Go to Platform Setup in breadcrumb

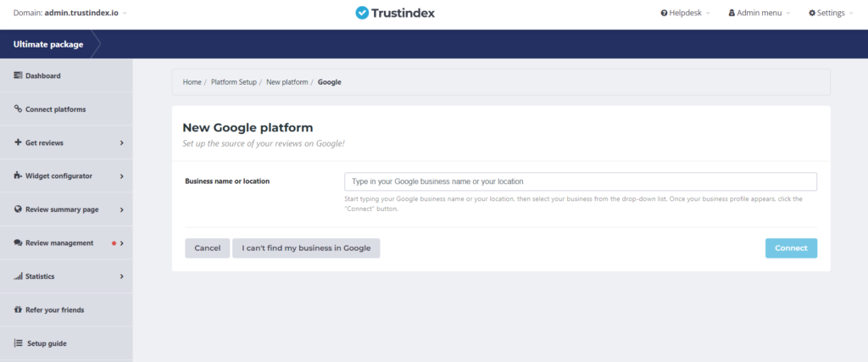click(233, 82)
